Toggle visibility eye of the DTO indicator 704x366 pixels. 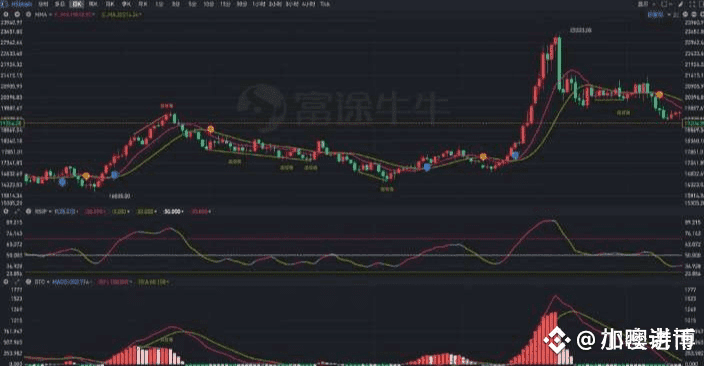(x=28, y=282)
